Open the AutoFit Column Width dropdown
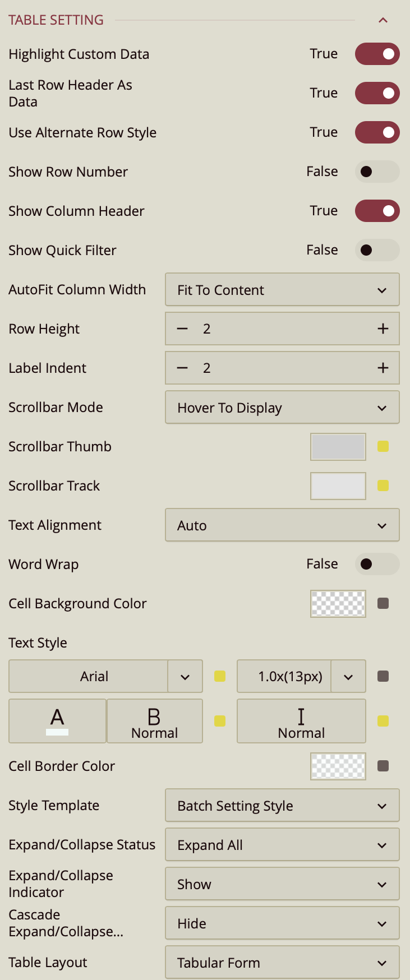The image size is (410, 980). 282,290
